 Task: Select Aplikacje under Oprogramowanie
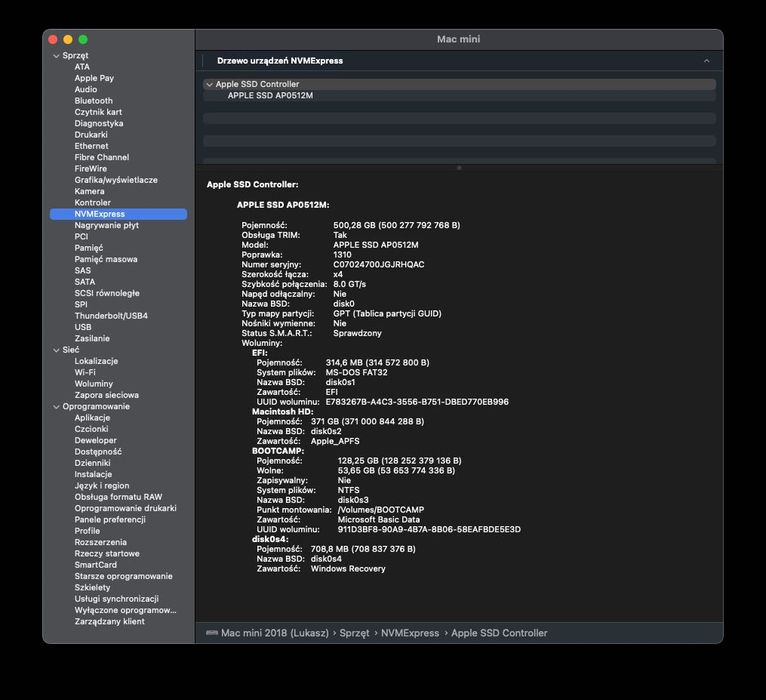[92, 418]
